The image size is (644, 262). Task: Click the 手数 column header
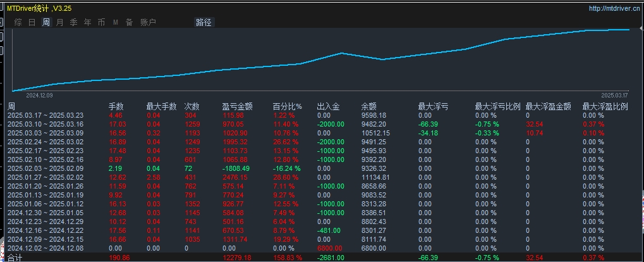pyautogui.click(x=116, y=106)
